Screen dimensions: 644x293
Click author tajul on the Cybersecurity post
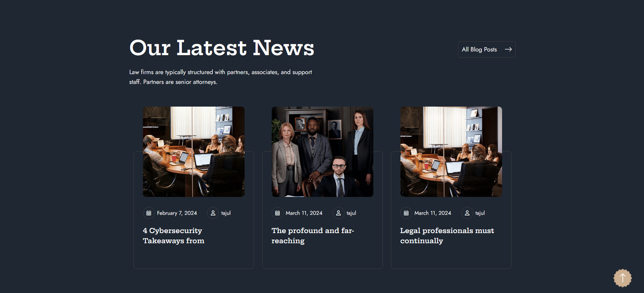[x=226, y=213]
